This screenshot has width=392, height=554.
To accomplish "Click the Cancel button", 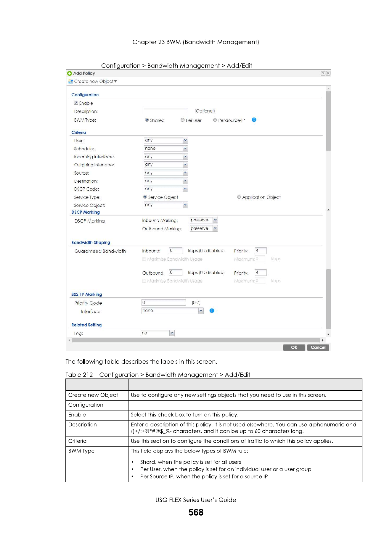I will pyautogui.click(x=318, y=347).
